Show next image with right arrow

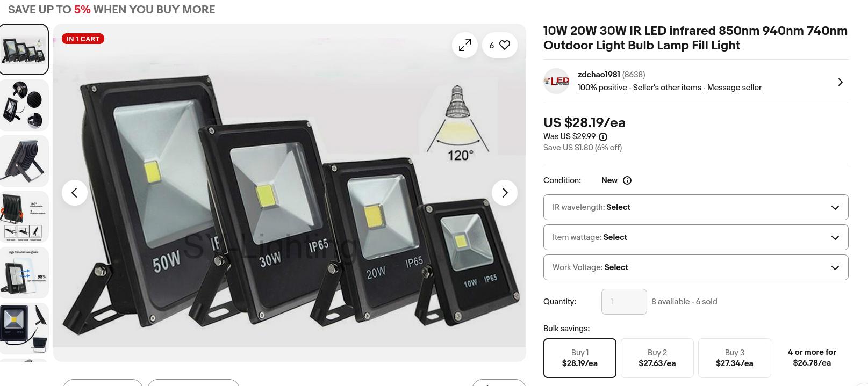505,193
